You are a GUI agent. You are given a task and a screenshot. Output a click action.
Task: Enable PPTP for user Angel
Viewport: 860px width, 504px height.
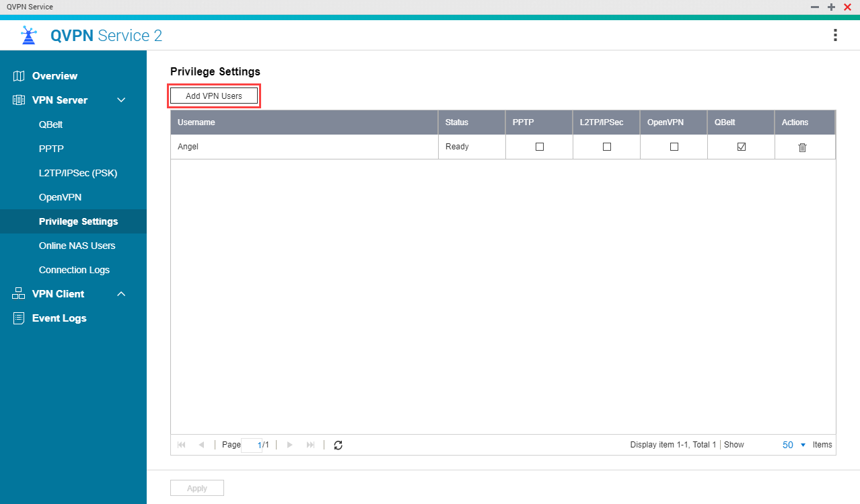pos(539,147)
